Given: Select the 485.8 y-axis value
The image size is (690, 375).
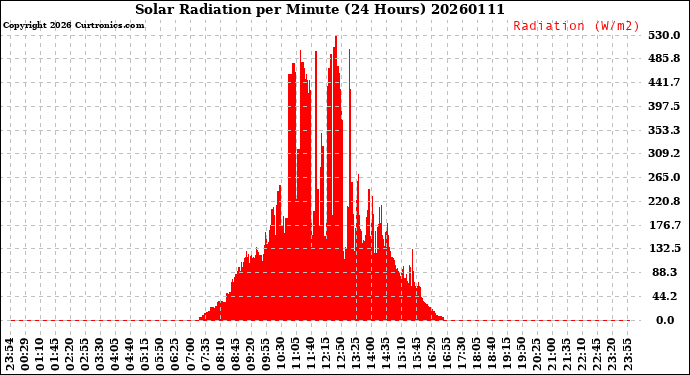Looking at the screenshot, I should coord(664,59).
